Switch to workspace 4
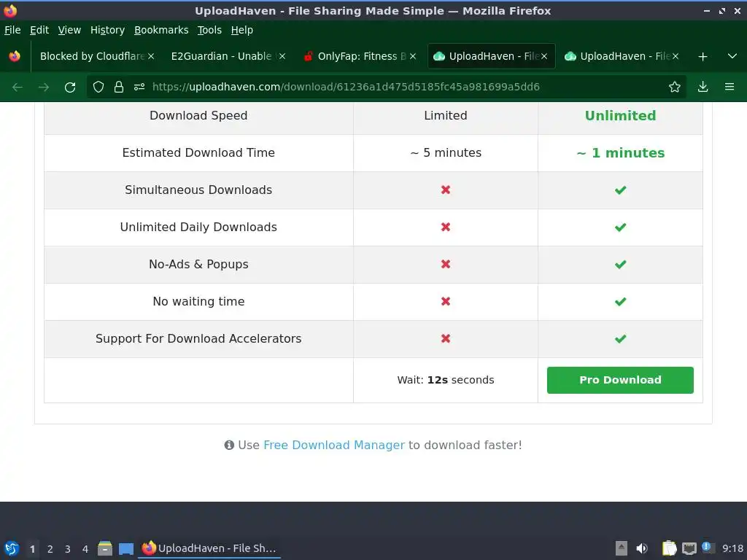 click(85, 549)
